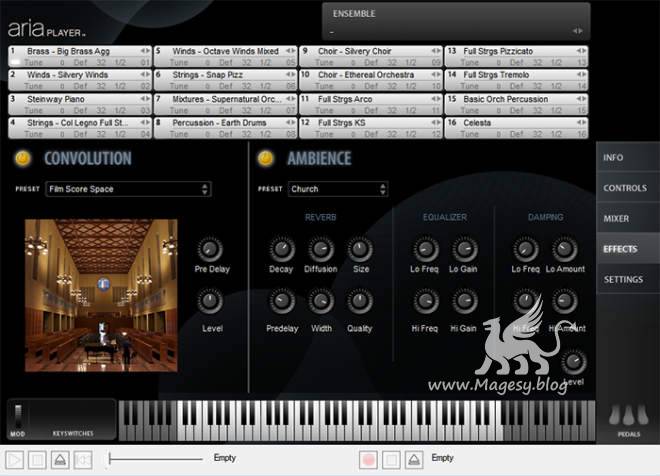Toggle the Convolution power button
The height and width of the screenshot is (476, 660).
tap(23, 158)
